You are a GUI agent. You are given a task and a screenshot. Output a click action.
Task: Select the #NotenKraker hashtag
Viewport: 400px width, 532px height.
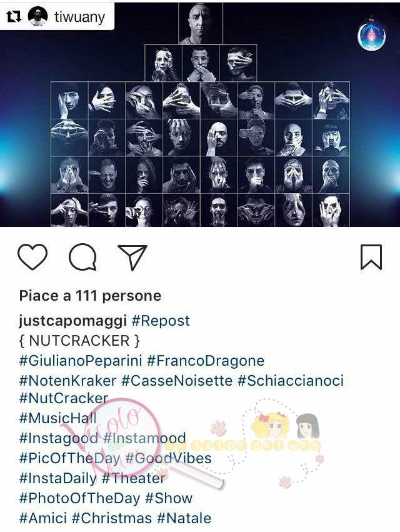click(68, 381)
